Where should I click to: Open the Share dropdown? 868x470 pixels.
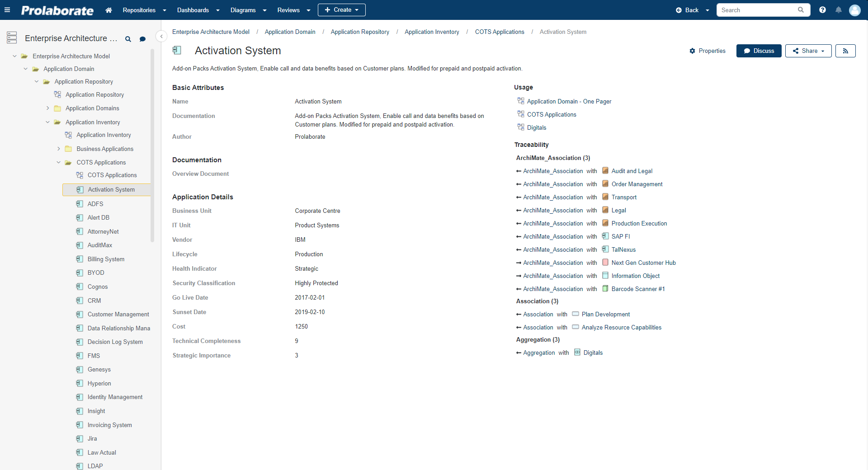[x=808, y=51]
